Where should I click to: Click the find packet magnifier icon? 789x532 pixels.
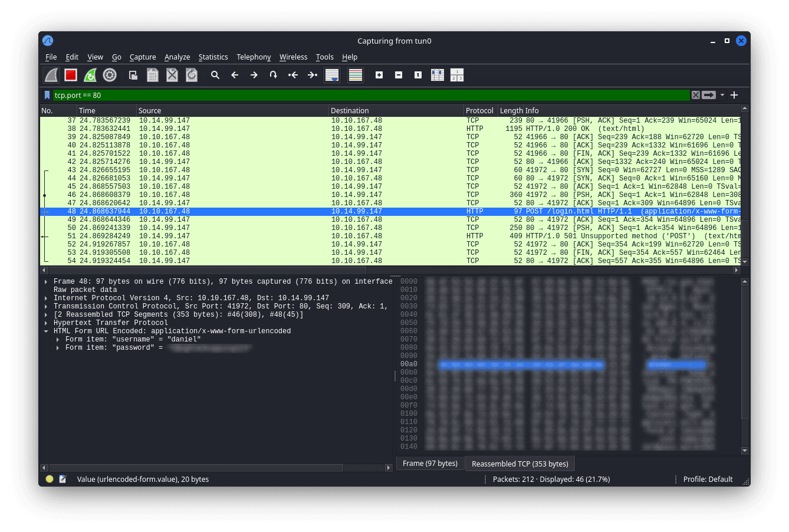215,75
